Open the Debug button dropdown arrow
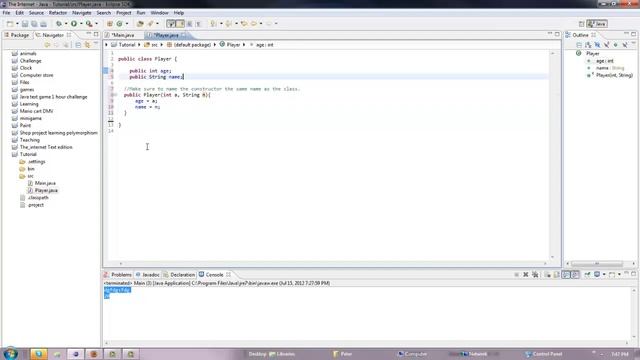Screen dimensions: 640x360 pos(66,24)
